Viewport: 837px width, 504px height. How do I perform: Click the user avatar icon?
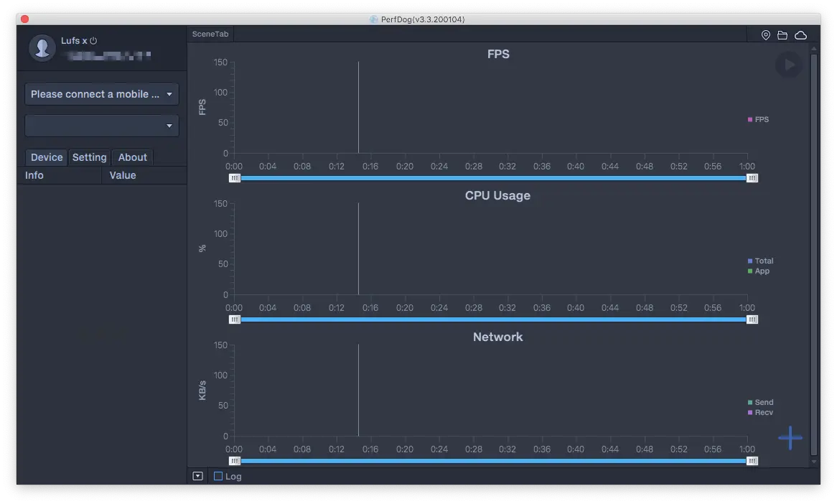tap(42, 47)
